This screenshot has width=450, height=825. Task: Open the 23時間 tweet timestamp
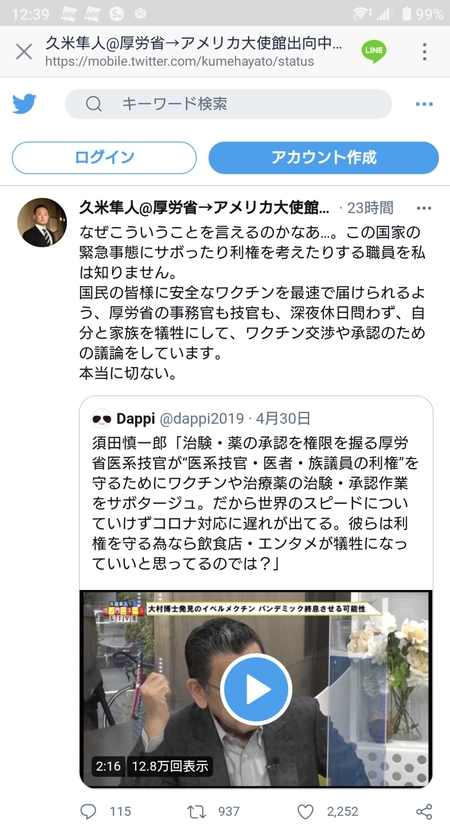(x=370, y=208)
